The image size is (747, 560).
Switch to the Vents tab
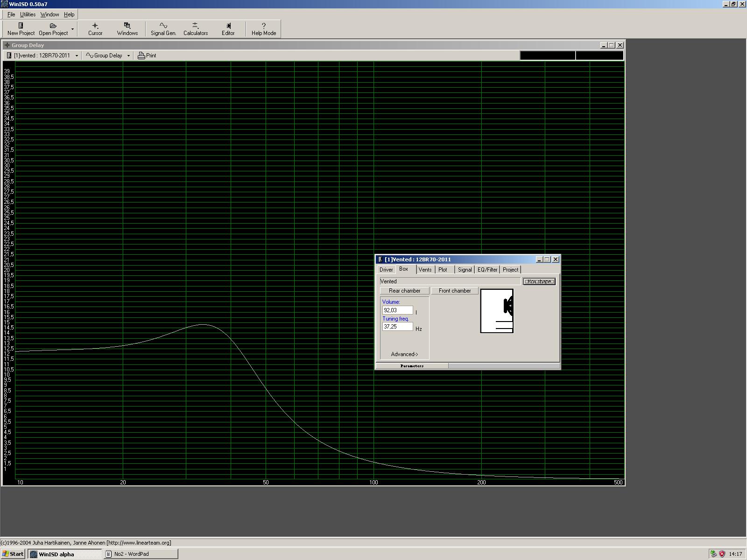(x=425, y=270)
